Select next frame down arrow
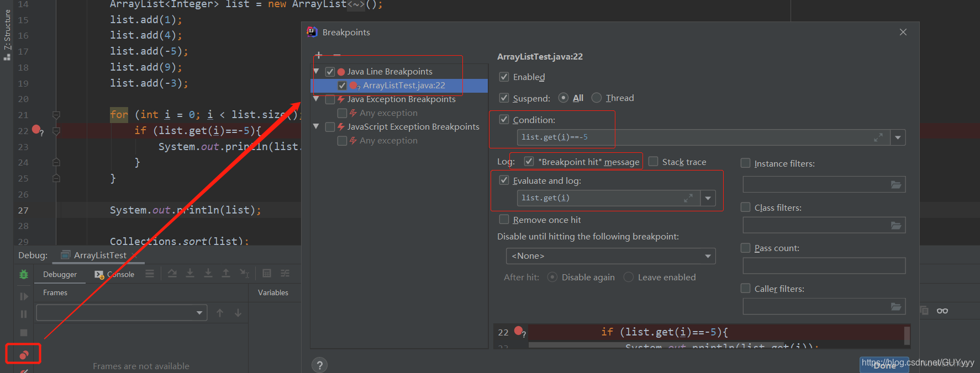980x373 pixels. (238, 313)
